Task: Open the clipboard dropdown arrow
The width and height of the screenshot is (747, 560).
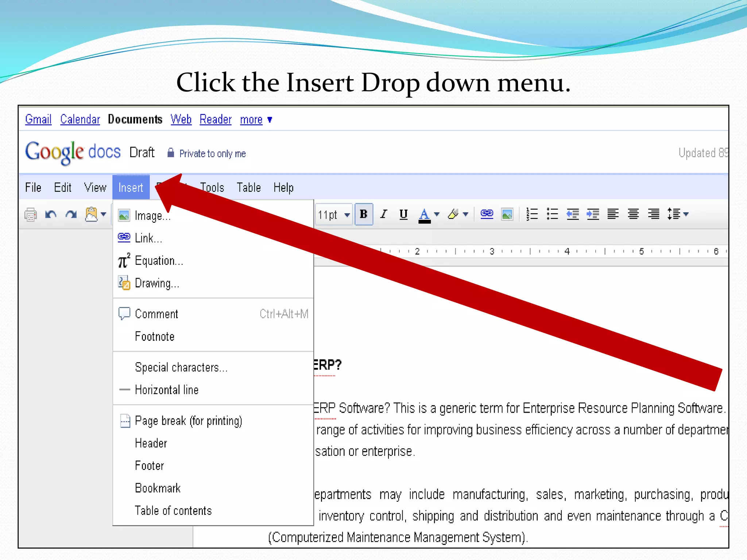Action: 104,214
